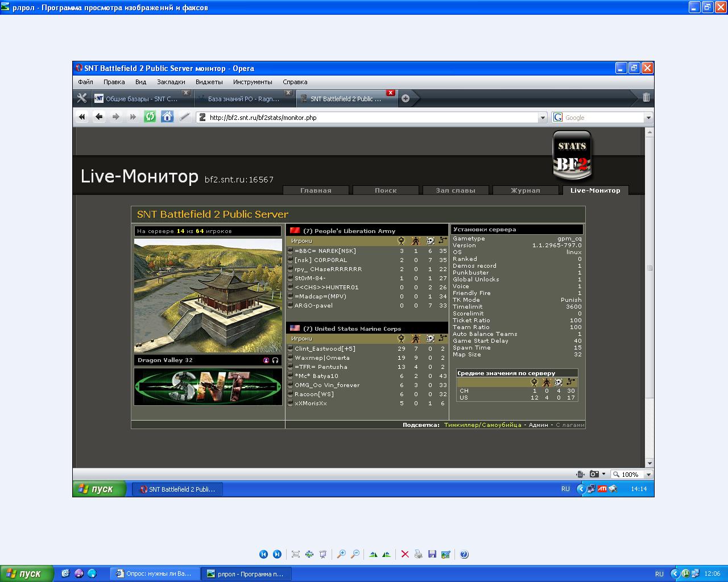Image resolution: width=728 pixels, height=582 pixels.
Task: Open Opera panels wrench icon
Action: click(x=82, y=98)
